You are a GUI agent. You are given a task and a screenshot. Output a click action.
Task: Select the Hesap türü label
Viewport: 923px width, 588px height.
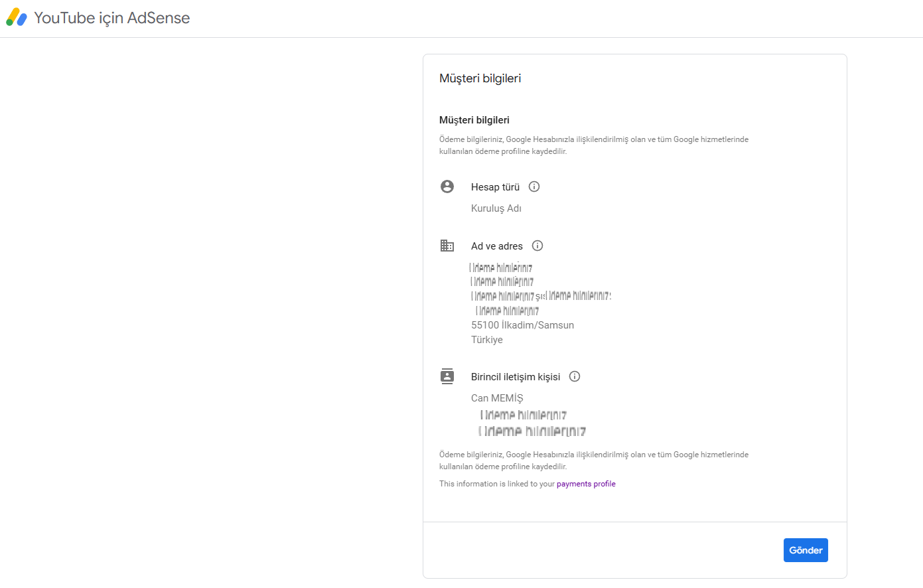pos(495,187)
